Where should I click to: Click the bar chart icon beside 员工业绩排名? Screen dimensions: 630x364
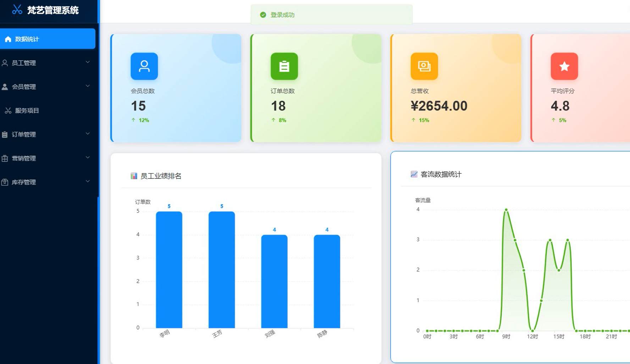coord(134,176)
